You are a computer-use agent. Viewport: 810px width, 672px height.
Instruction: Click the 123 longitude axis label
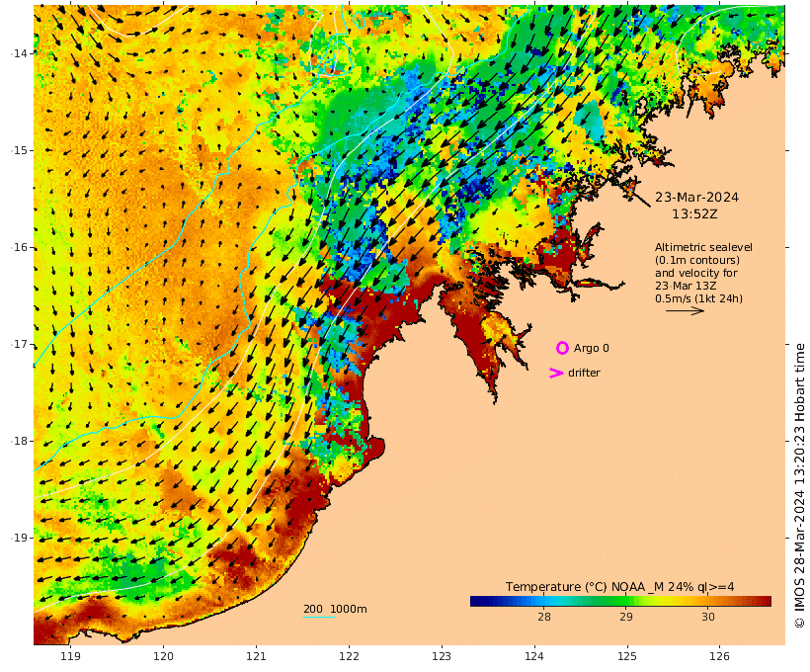pos(442,656)
